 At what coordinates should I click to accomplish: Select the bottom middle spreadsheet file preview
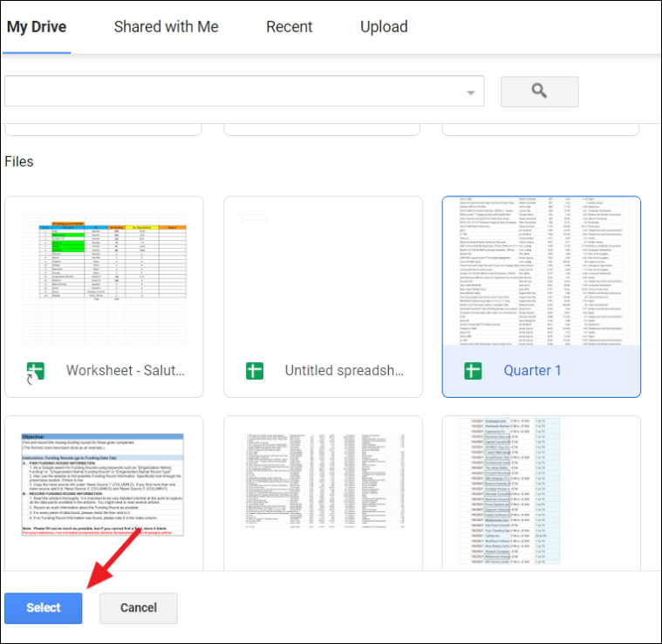[323, 492]
